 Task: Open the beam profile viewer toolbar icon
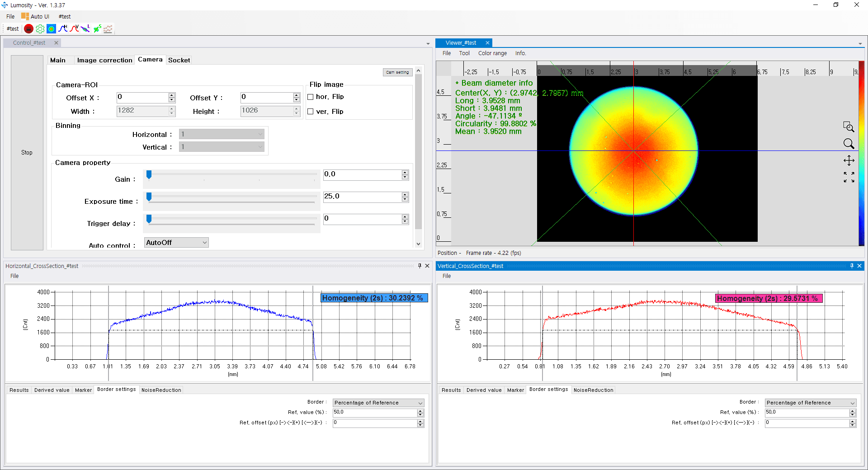[52, 29]
